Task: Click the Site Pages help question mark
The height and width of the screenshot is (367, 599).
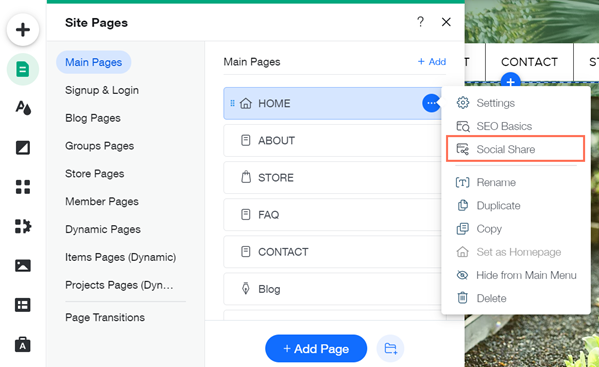Action: point(420,22)
